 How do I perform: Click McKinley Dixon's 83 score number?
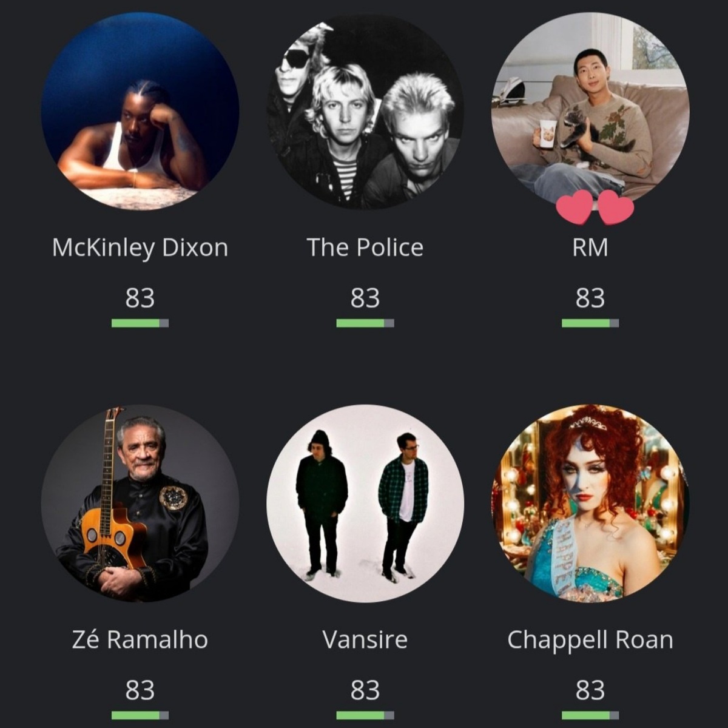pos(140,298)
